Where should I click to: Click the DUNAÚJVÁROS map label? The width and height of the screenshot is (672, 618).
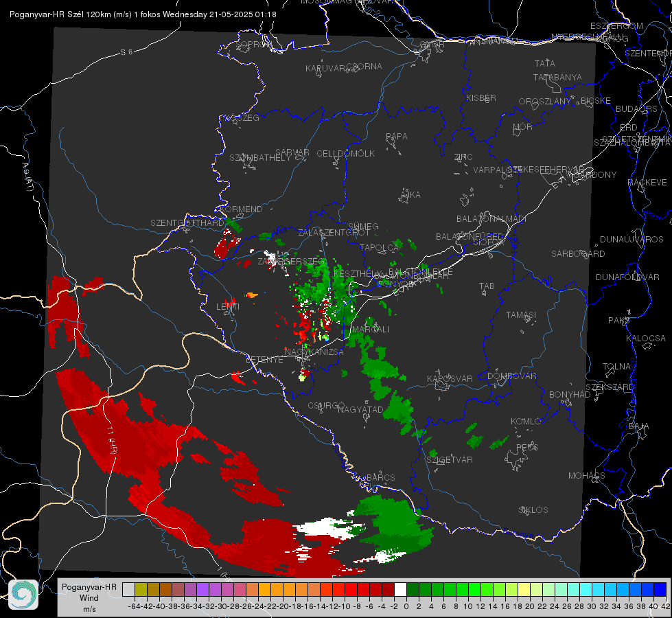click(632, 240)
